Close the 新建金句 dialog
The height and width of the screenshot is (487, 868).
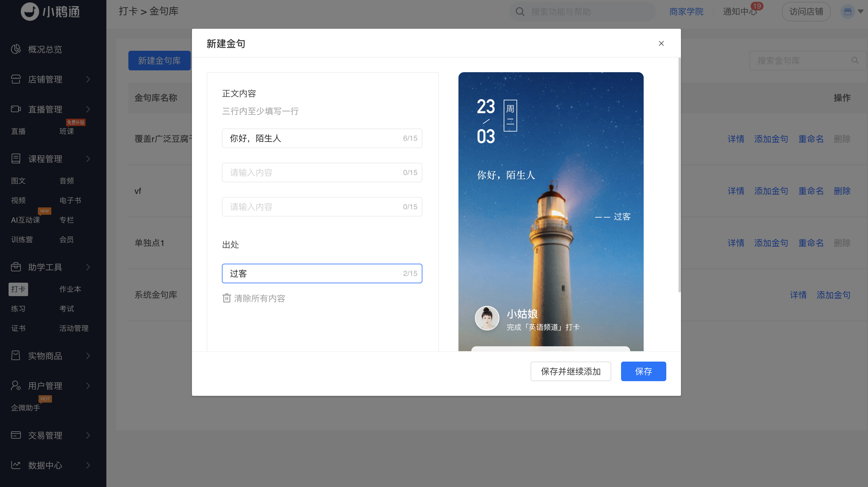tap(661, 43)
